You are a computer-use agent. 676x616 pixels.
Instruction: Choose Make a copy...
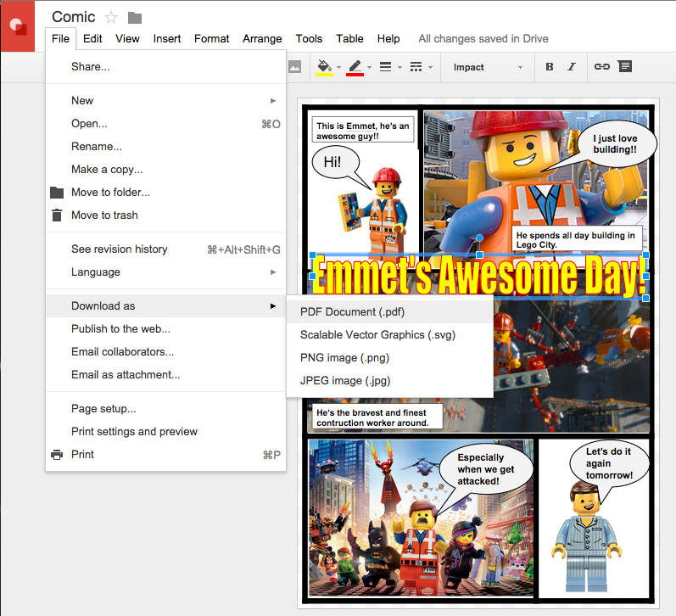tap(165, 170)
